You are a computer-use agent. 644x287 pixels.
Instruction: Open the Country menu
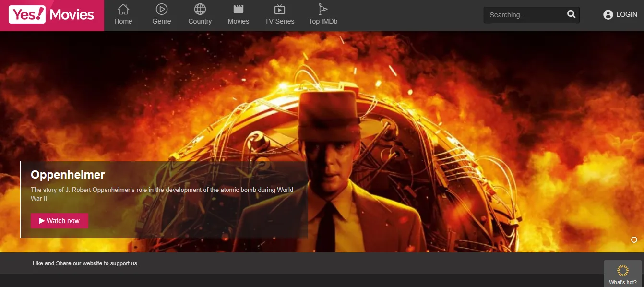tap(200, 15)
